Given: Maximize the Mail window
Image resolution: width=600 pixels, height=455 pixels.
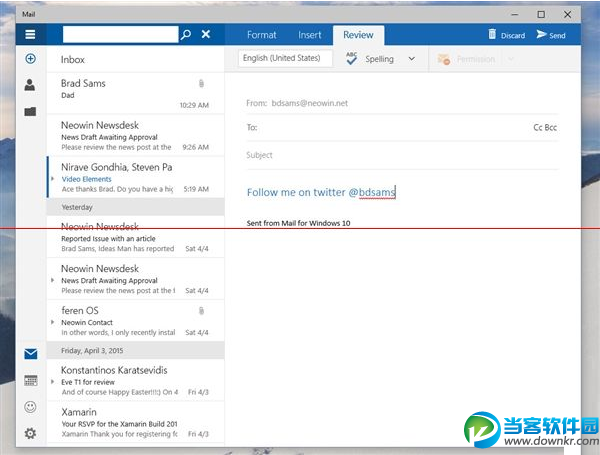Looking at the screenshot, I should coord(541,15).
